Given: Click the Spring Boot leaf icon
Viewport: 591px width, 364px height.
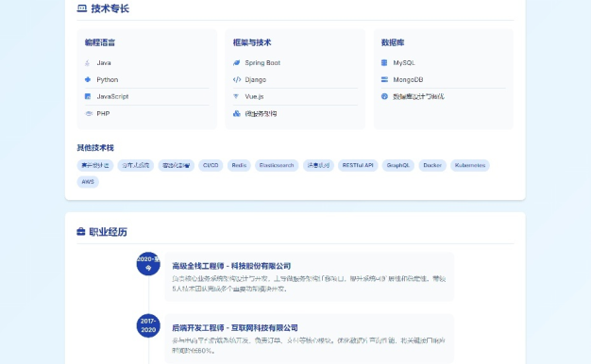Looking at the screenshot, I should point(236,63).
